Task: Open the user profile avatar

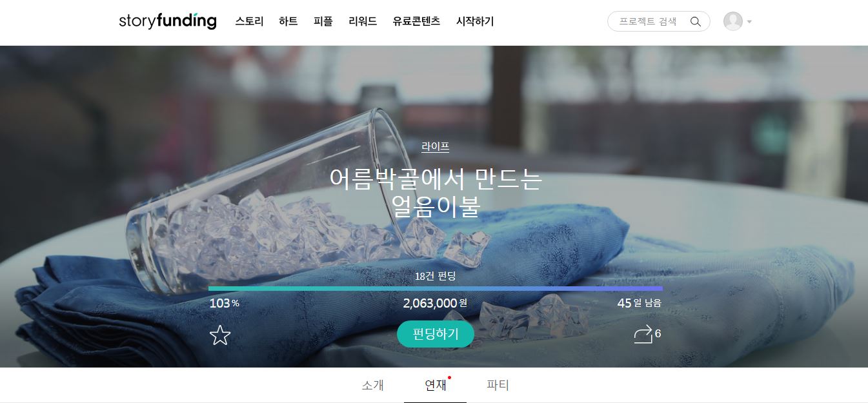Action: pyautogui.click(x=733, y=21)
